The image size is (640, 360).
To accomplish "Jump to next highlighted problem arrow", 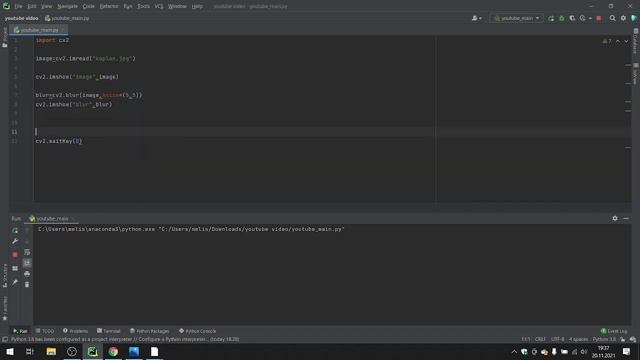I will 626,41.
